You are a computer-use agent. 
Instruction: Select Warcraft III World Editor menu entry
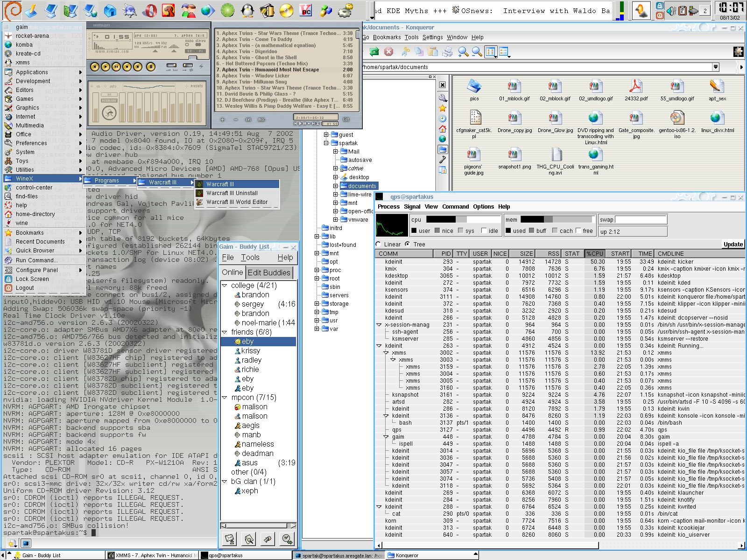237,202
